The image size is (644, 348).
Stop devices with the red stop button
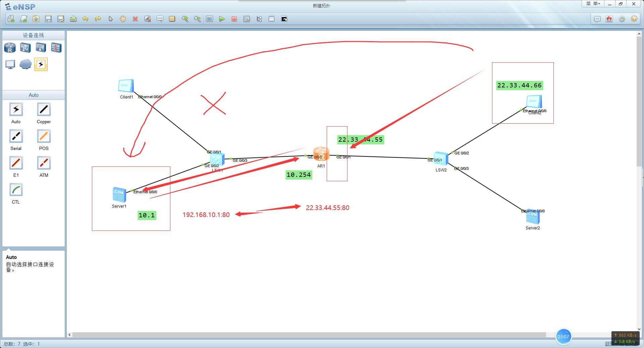(x=234, y=19)
